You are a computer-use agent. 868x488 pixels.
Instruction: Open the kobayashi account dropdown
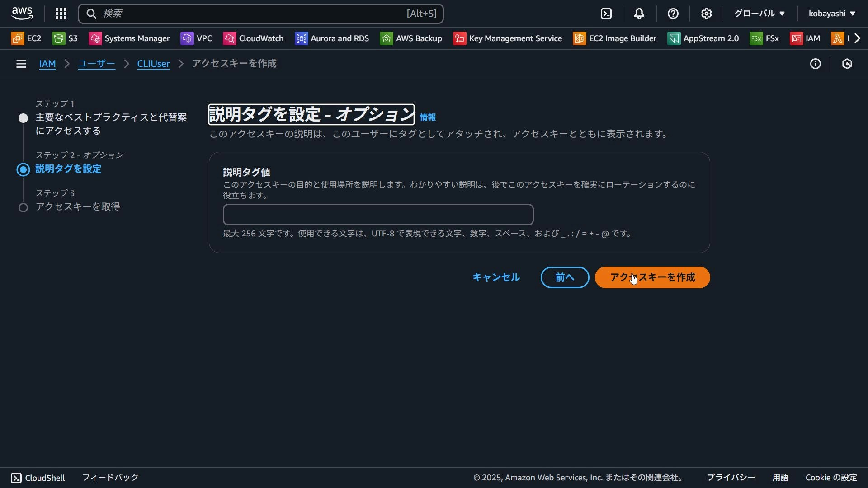tap(832, 14)
